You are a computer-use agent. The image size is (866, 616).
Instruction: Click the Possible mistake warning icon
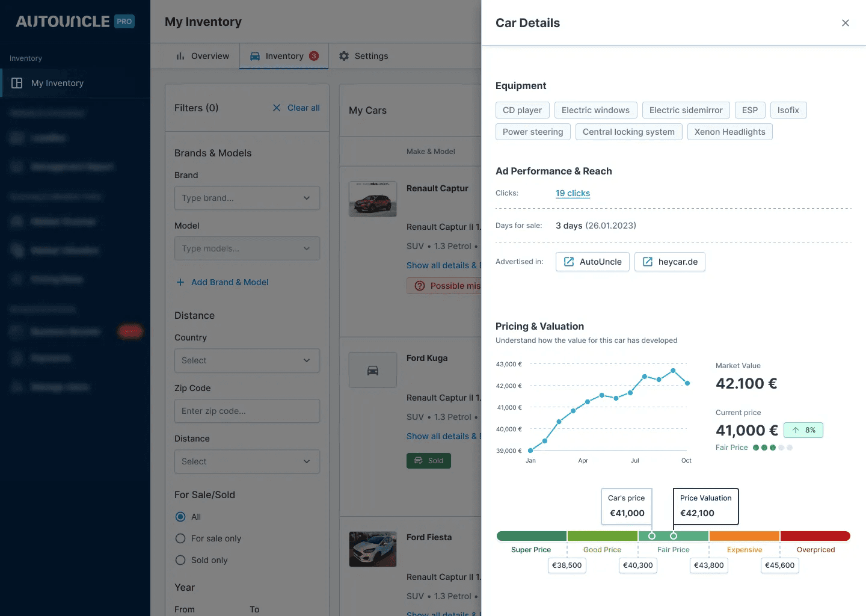pyautogui.click(x=420, y=286)
